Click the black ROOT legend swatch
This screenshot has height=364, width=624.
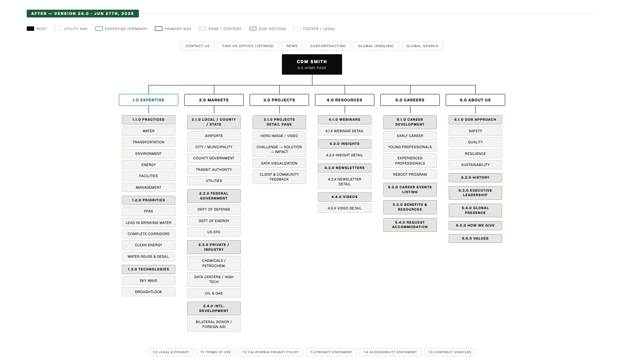pyautogui.click(x=30, y=29)
